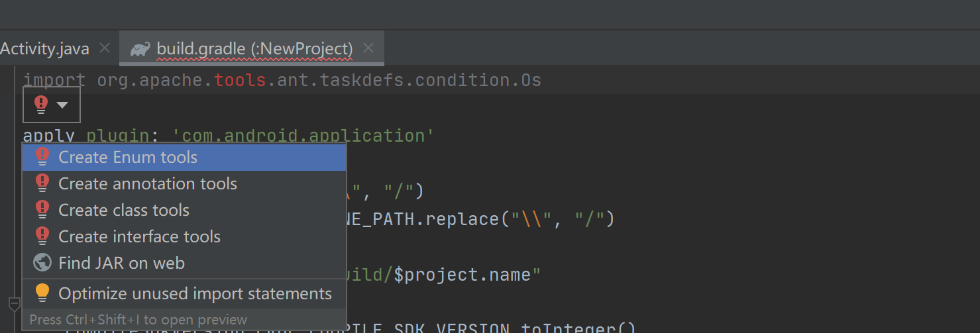Apply Optimize unused import statements
980x333 pixels.
[195, 293]
